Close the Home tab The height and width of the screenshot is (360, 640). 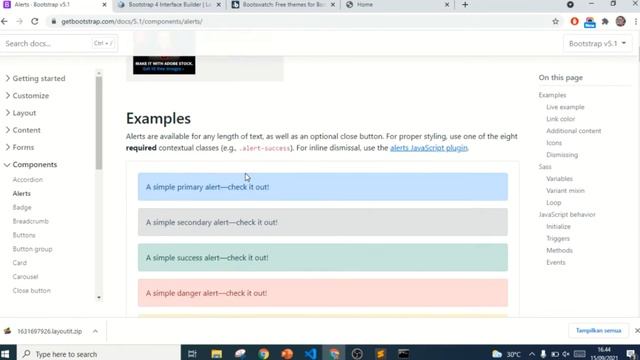coord(447,5)
